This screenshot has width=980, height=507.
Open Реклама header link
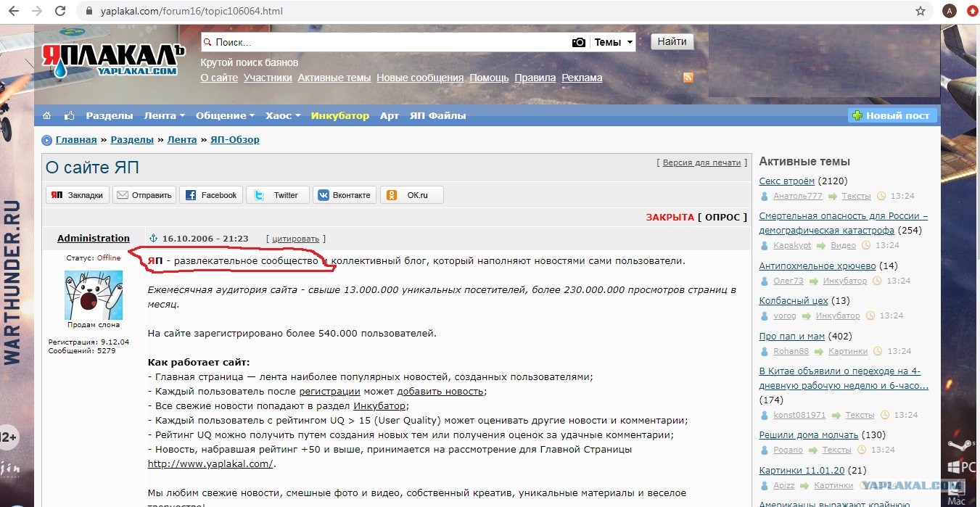coord(582,78)
